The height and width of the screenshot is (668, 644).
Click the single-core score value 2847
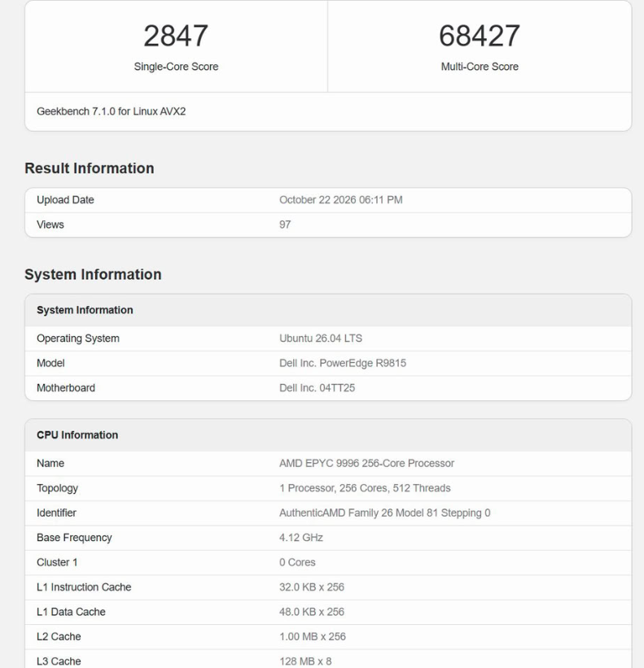(x=176, y=36)
